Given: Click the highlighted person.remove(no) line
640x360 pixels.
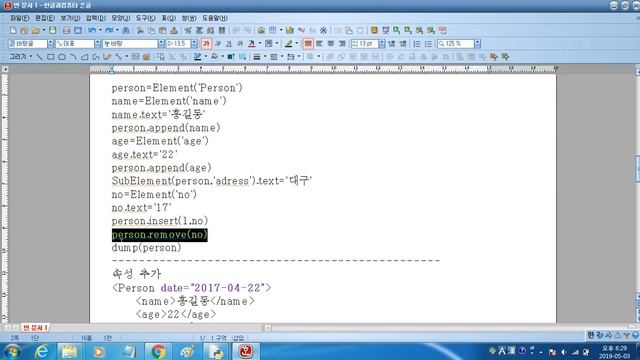Looking at the screenshot, I should (x=160, y=235).
